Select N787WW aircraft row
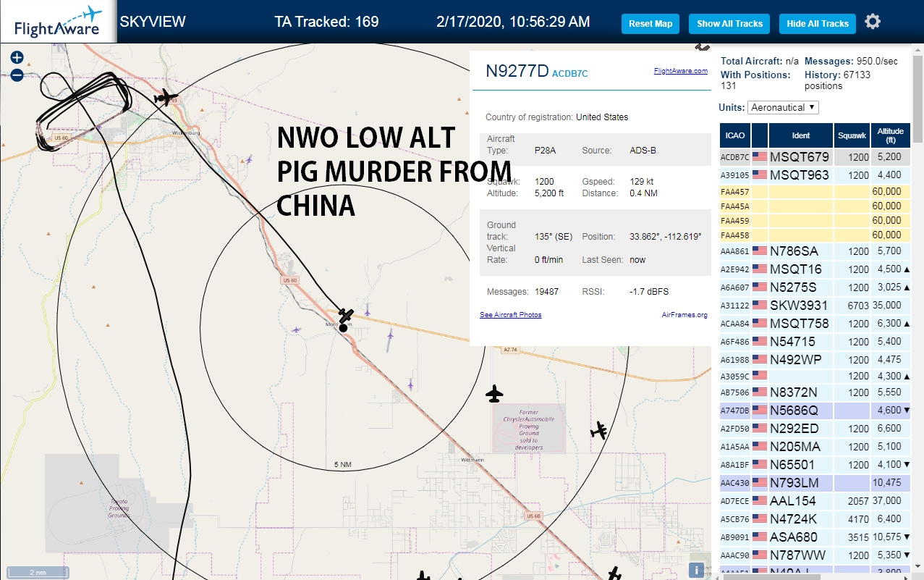Screen dimensions: 924x580 tap(815, 555)
